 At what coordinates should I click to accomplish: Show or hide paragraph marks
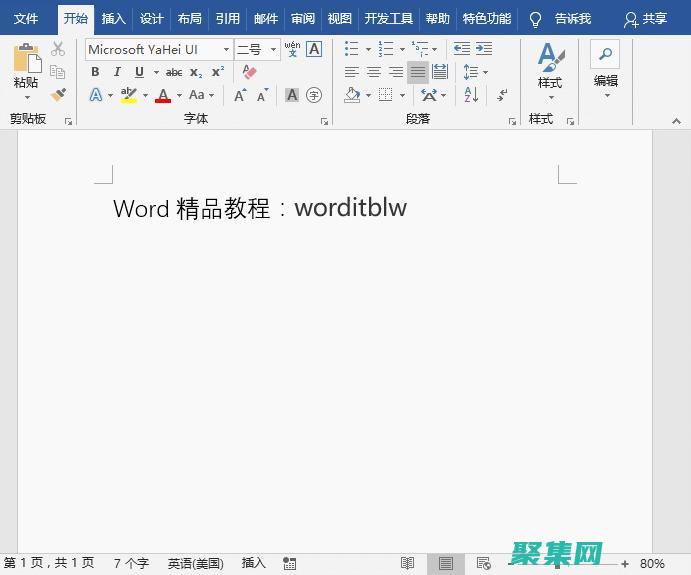tap(502, 95)
